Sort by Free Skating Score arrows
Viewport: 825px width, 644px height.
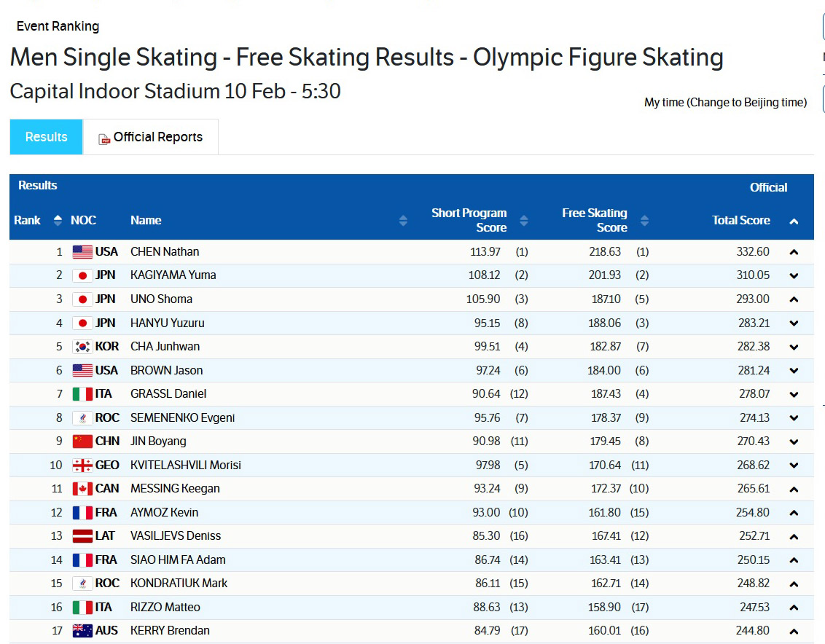point(644,220)
